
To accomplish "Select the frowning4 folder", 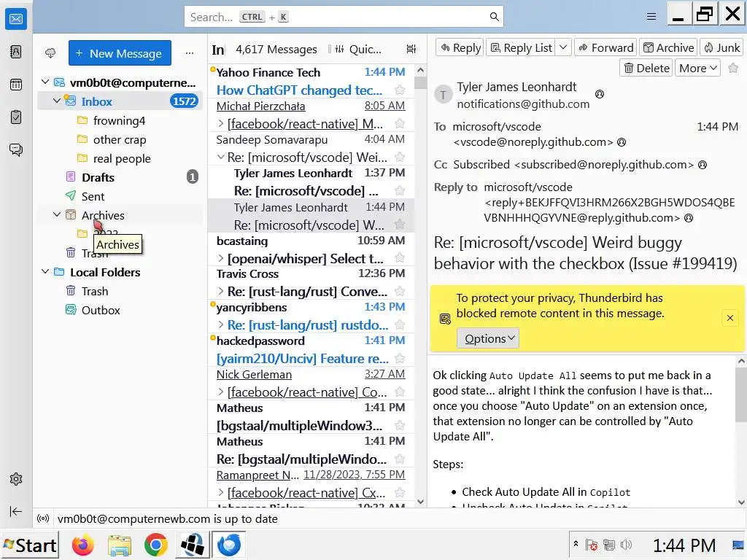I will pyautogui.click(x=120, y=120).
